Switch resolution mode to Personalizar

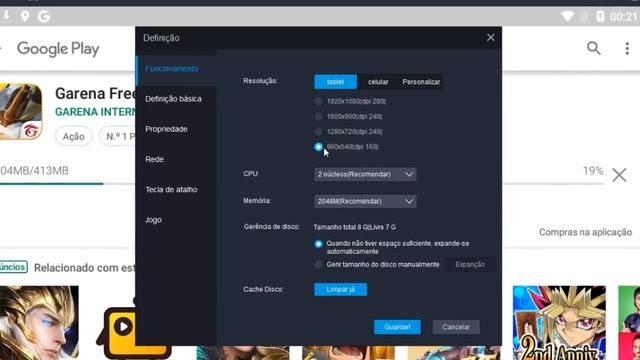pos(421,82)
